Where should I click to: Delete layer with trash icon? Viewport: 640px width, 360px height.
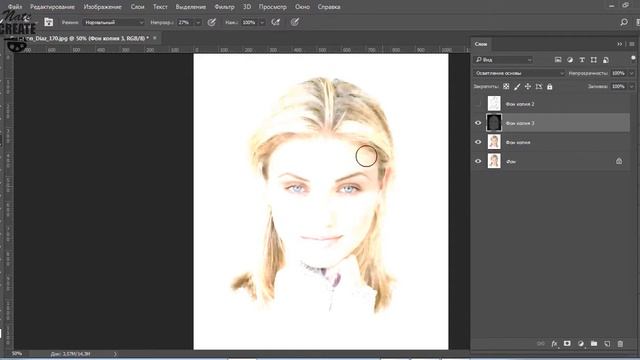coord(620,344)
